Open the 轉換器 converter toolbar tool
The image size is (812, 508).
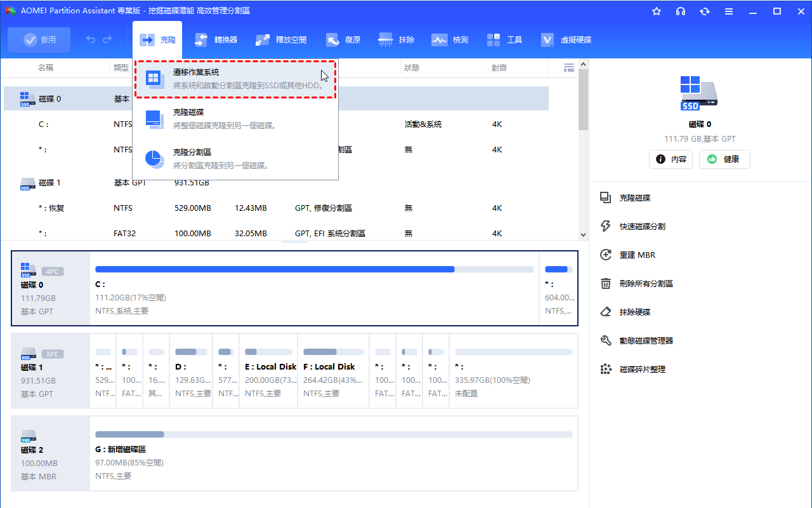click(x=216, y=40)
